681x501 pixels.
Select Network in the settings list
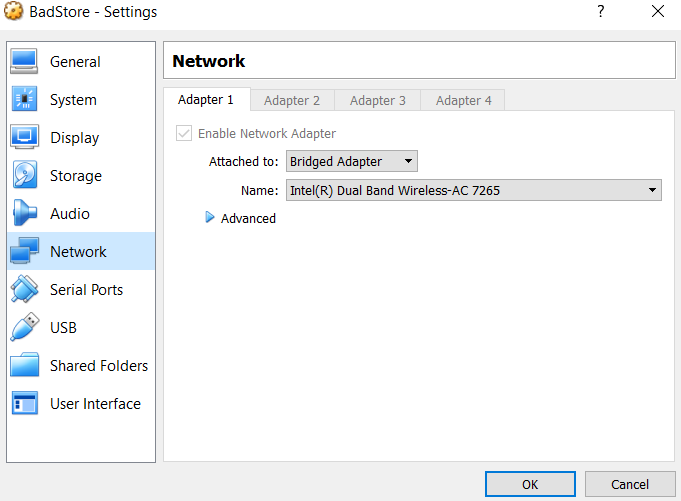point(78,252)
